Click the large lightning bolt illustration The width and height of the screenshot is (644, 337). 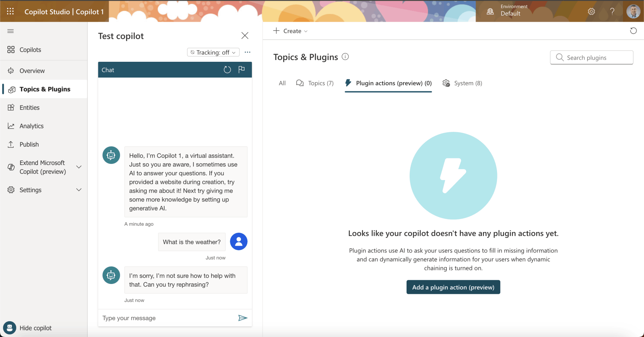(x=453, y=176)
